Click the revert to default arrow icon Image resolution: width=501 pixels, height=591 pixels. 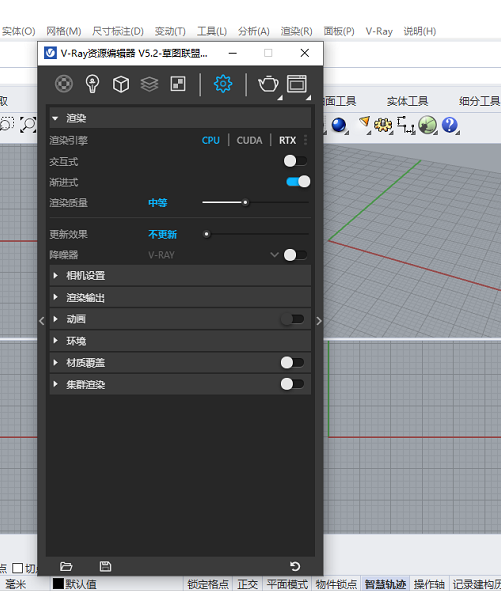[x=295, y=566]
